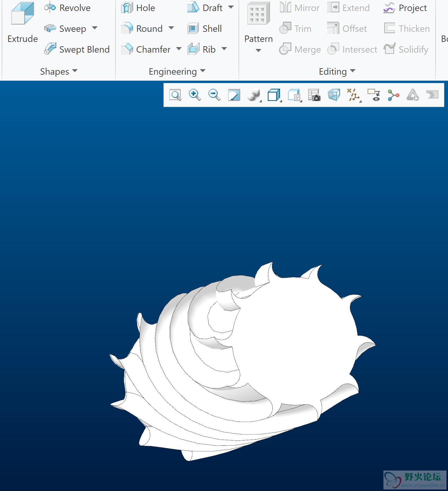Zoom out using the minus magnifier

214,95
